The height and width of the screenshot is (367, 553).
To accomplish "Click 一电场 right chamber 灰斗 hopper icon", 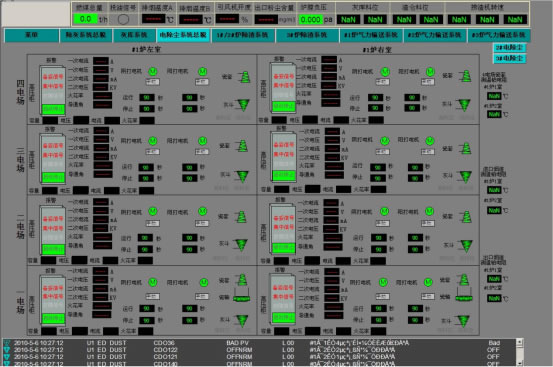I will click(463, 321).
